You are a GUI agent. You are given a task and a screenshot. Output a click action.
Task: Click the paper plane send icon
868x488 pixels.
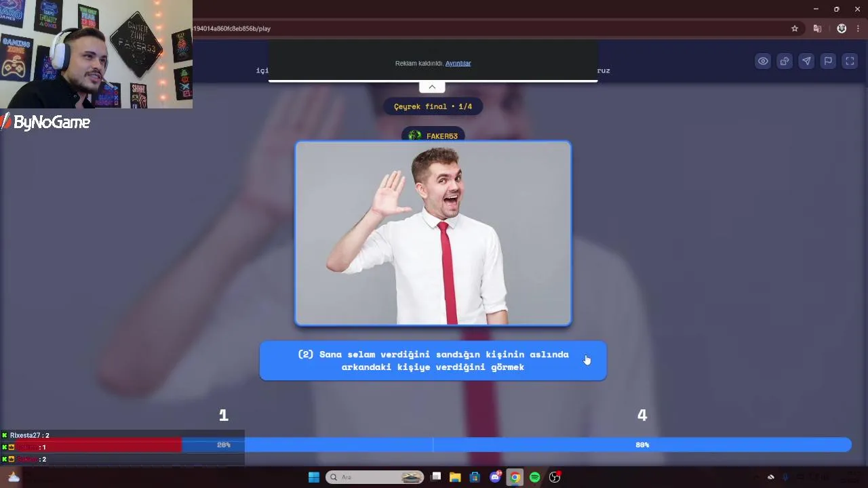click(x=806, y=61)
